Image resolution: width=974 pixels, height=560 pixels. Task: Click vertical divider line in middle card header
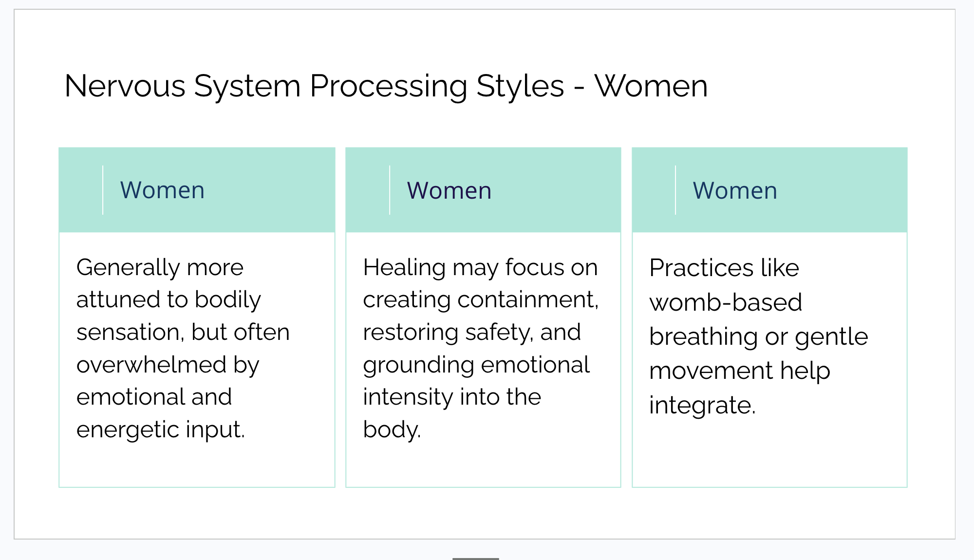[390, 190]
